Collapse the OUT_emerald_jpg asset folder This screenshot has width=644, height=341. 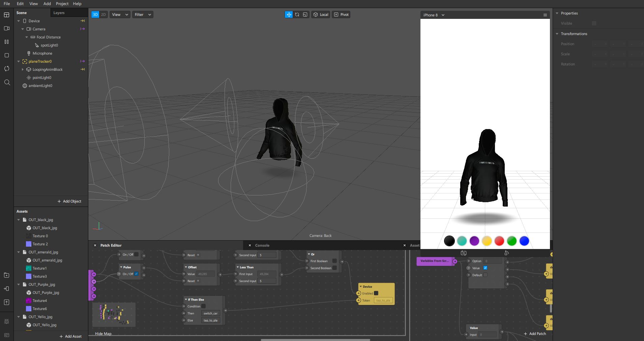(19, 252)
